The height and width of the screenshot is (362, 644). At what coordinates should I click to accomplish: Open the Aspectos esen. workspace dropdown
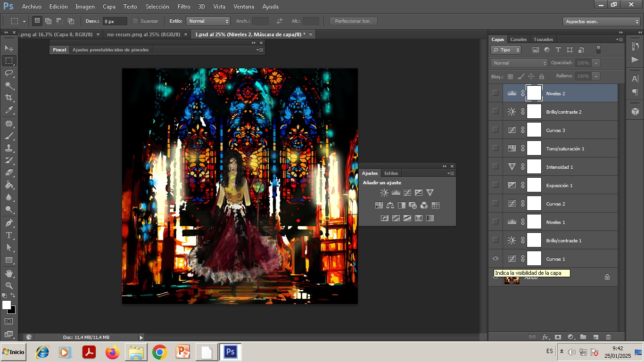click(x=601, y=22)
